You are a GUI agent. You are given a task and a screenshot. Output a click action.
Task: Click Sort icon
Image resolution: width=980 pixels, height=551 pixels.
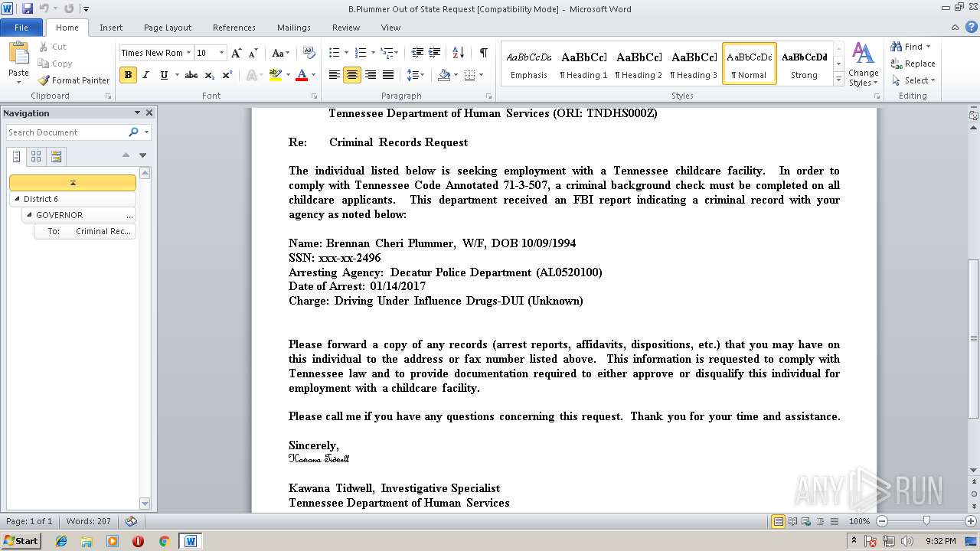459,53
